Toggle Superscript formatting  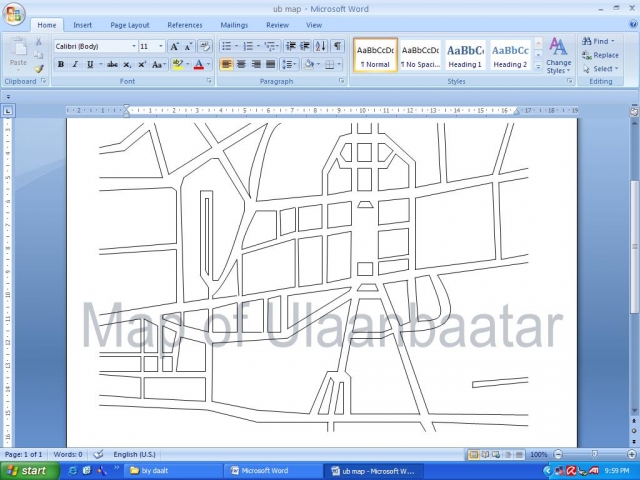(x=142, y=64)
